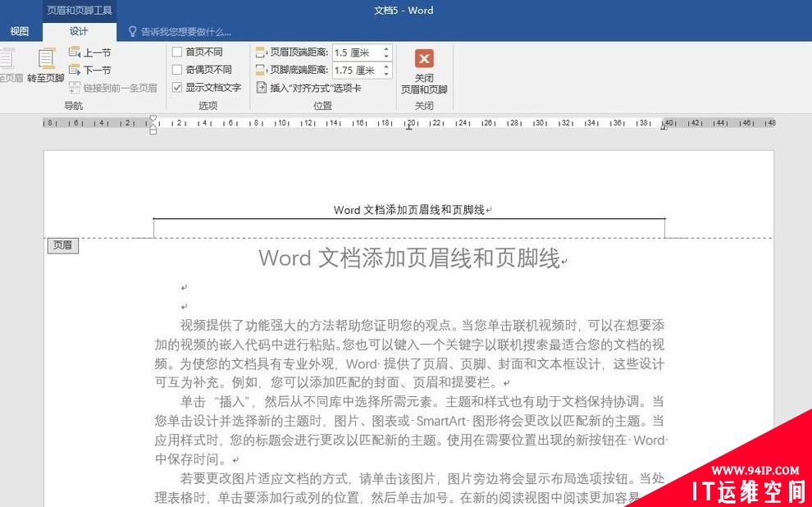This screenshot has width=812, height=507.
Task: Click the right indent marker on ruler
Action: tap(664, 126)
